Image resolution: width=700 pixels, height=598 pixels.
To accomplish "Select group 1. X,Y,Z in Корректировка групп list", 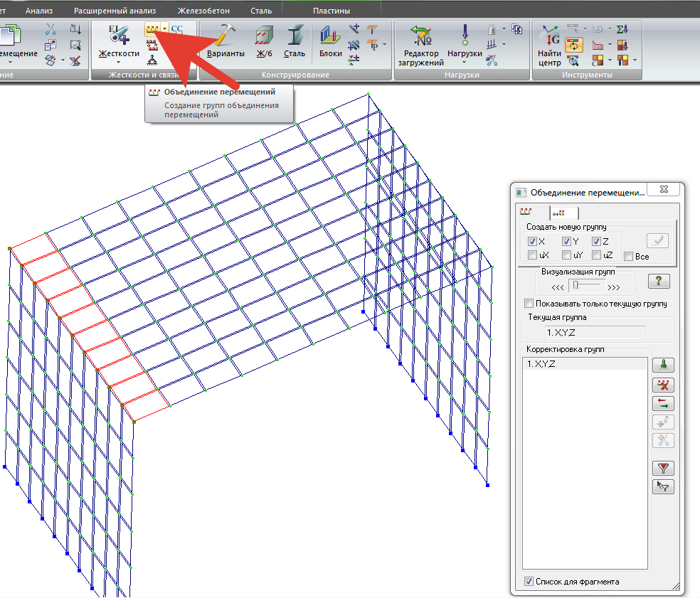I will click(585, 364).
